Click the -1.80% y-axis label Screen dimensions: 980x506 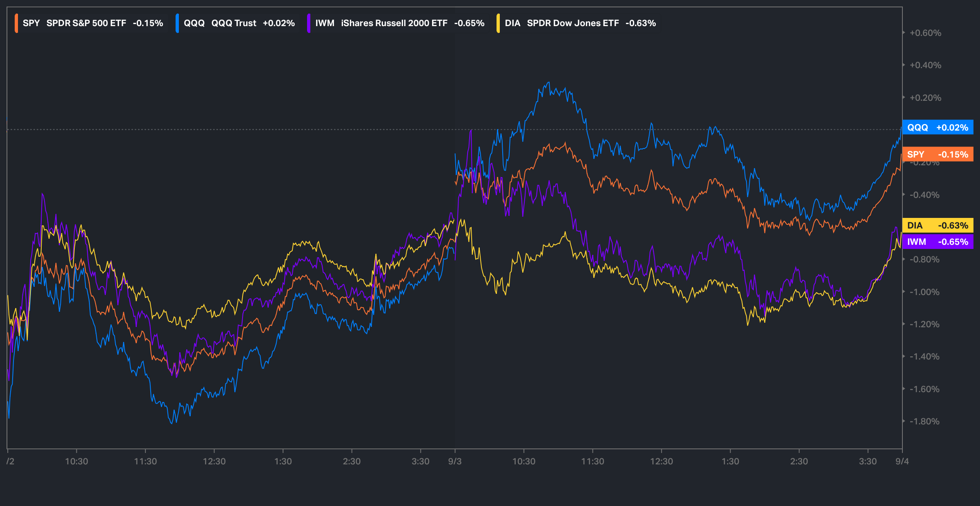click(x=924, y=422)
